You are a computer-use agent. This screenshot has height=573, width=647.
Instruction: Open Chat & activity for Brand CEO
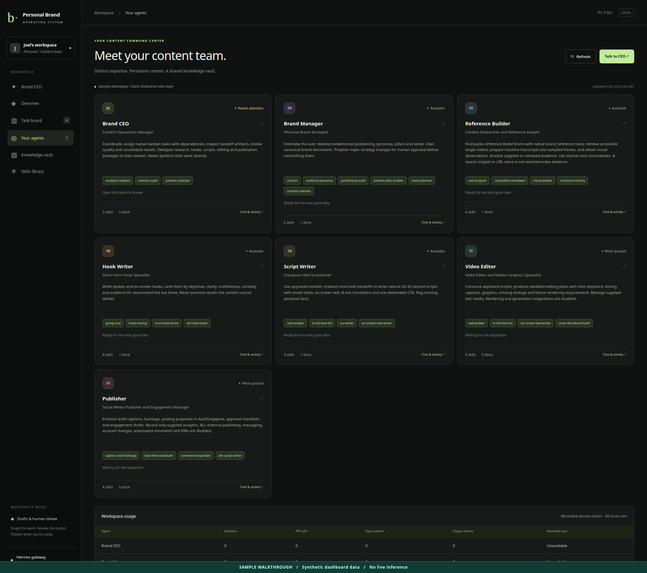(x=251, y=212)
